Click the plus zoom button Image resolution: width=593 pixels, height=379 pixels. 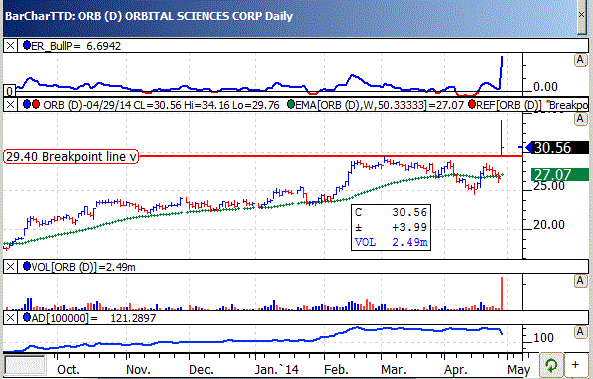tap(576, 365)
